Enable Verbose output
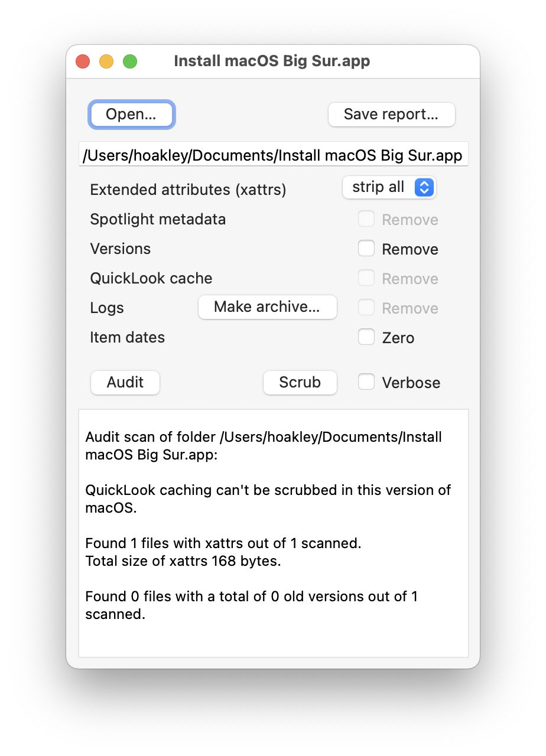 366,383
